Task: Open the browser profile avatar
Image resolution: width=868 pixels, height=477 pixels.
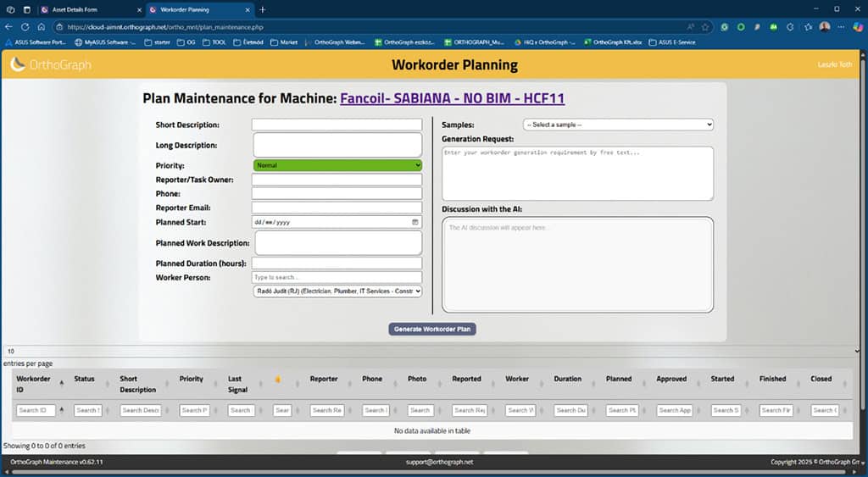Action: (x=825, y=26)
